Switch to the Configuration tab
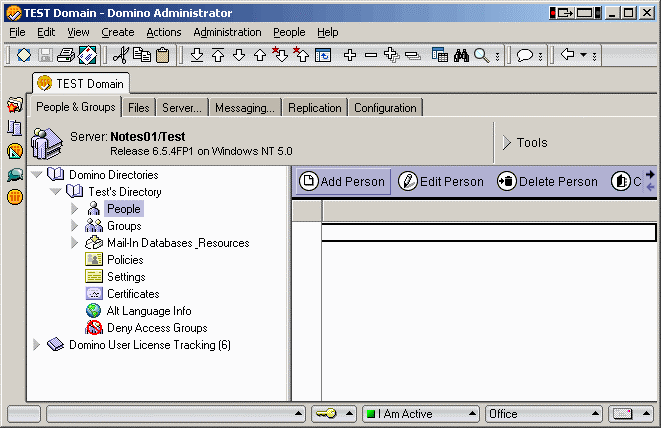The image size is (661, 428). (385, 108)
